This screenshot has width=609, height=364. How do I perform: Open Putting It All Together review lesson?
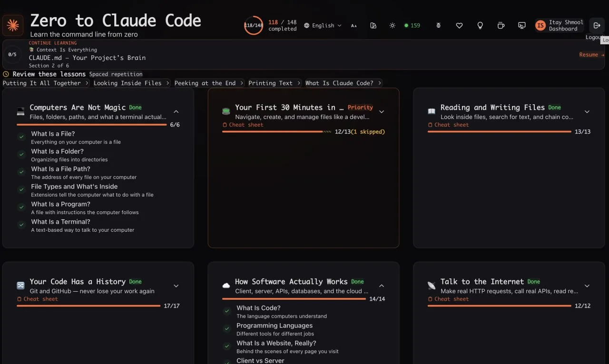(x=46, y=83)
